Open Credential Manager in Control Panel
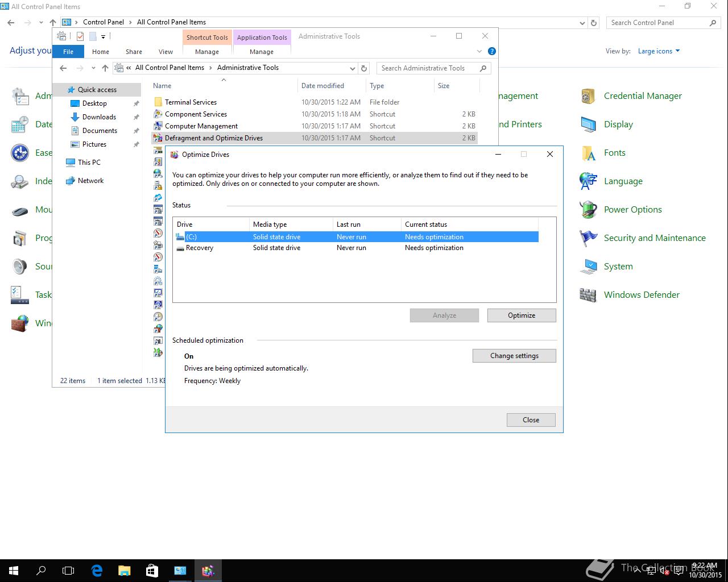 (630, 96)
